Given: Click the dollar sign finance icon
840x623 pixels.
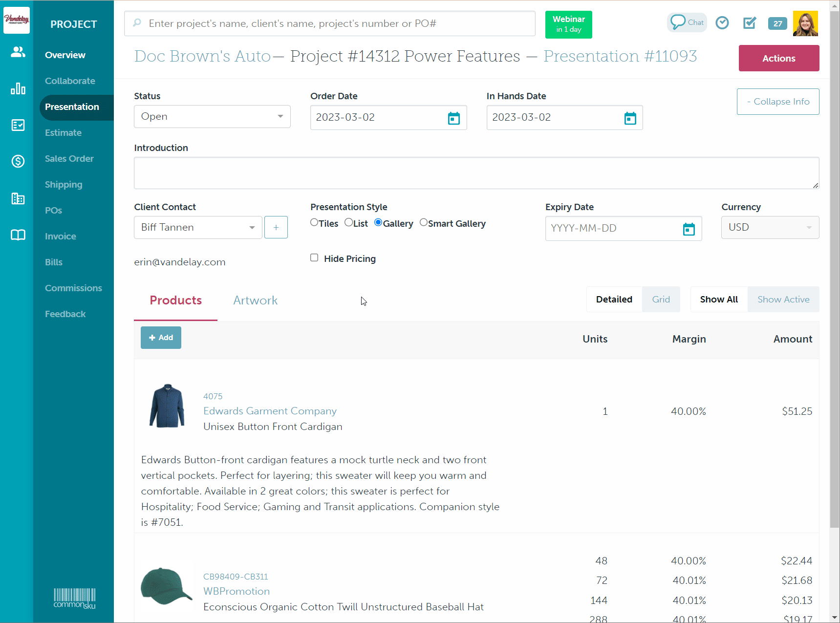Looking at the screenshot, I should tap(18, 161).
